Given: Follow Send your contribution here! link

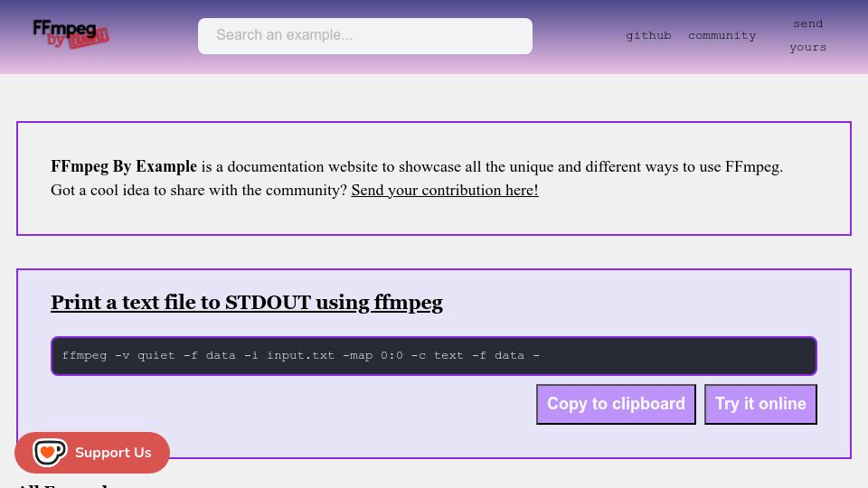Looking at the screenshot, I should [x=445, y=191].
